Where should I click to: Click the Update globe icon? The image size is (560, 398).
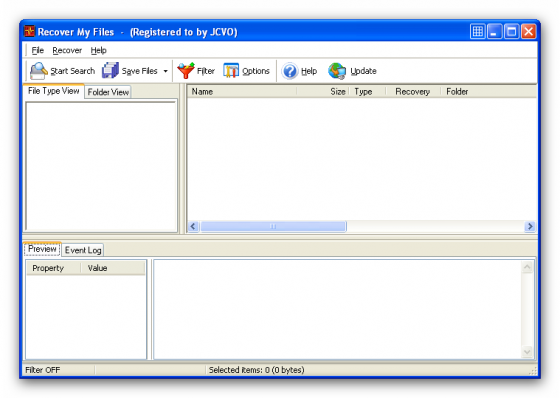tap(337, 71)
